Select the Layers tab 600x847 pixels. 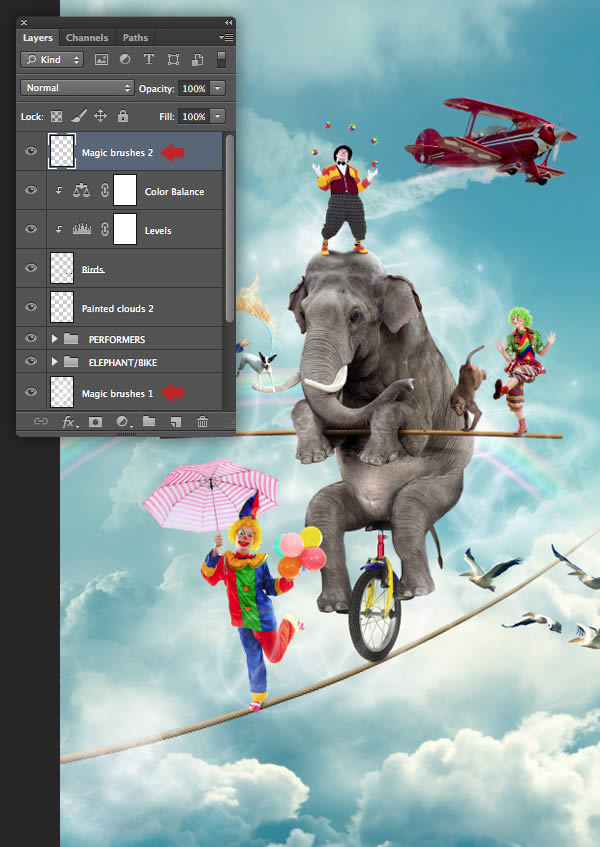pyautogui.click(x=38, y=38)
